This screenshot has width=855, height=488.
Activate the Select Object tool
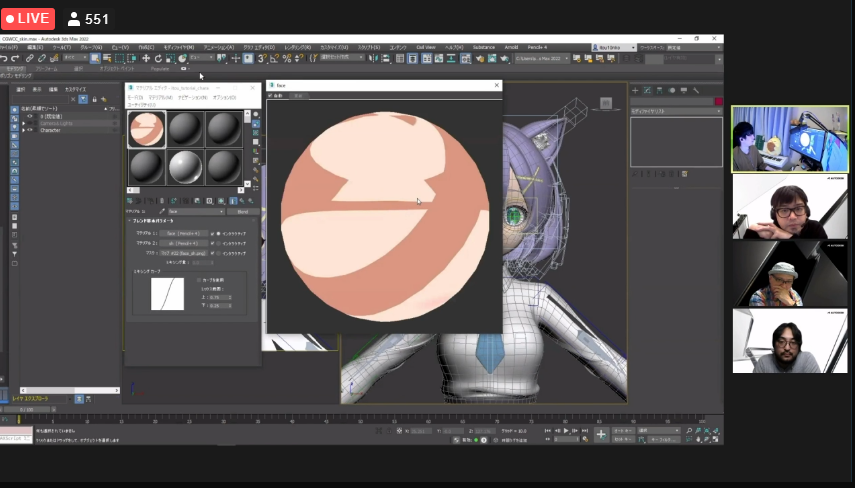(x=95, y=58)
